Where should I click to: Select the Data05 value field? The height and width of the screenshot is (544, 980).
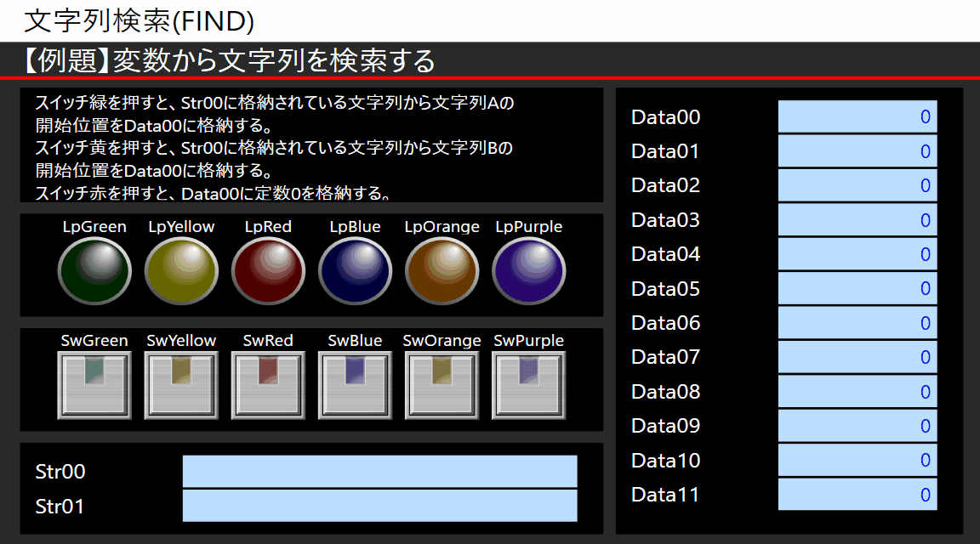coord(857,288)
